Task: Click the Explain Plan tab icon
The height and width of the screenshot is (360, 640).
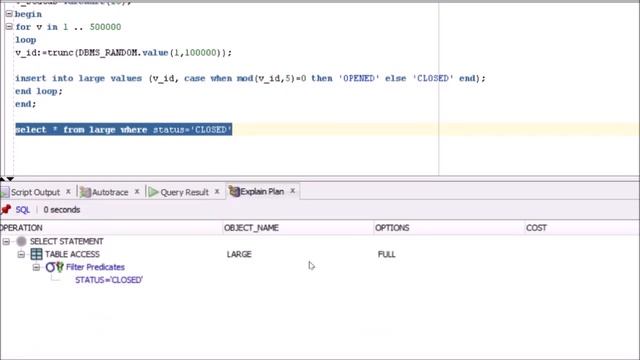Action: [x=234, y=191]
